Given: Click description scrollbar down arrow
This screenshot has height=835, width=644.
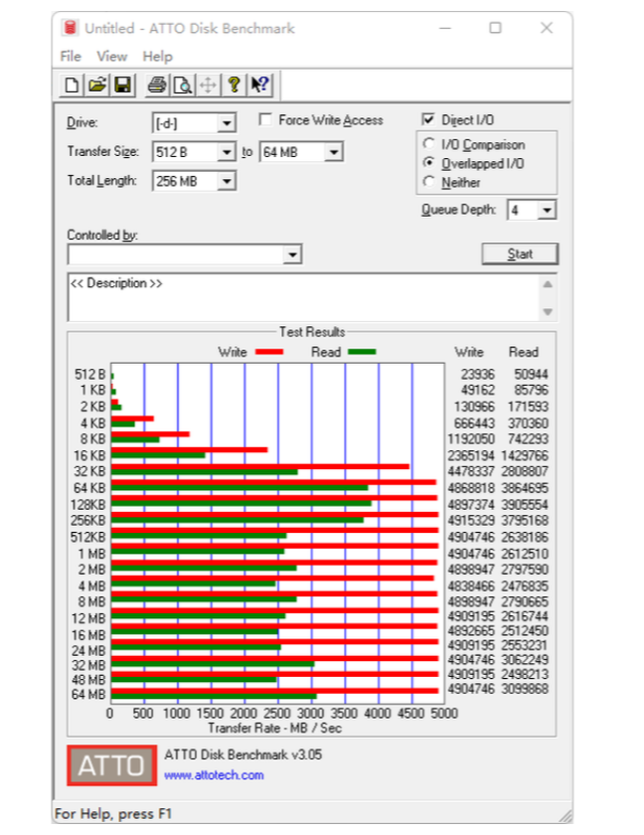Looking at the screenshot, I should click(x=548, y=312).
